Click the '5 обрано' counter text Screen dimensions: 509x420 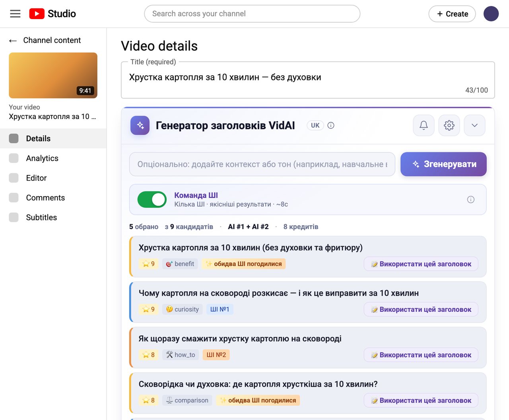coord(144,227)
